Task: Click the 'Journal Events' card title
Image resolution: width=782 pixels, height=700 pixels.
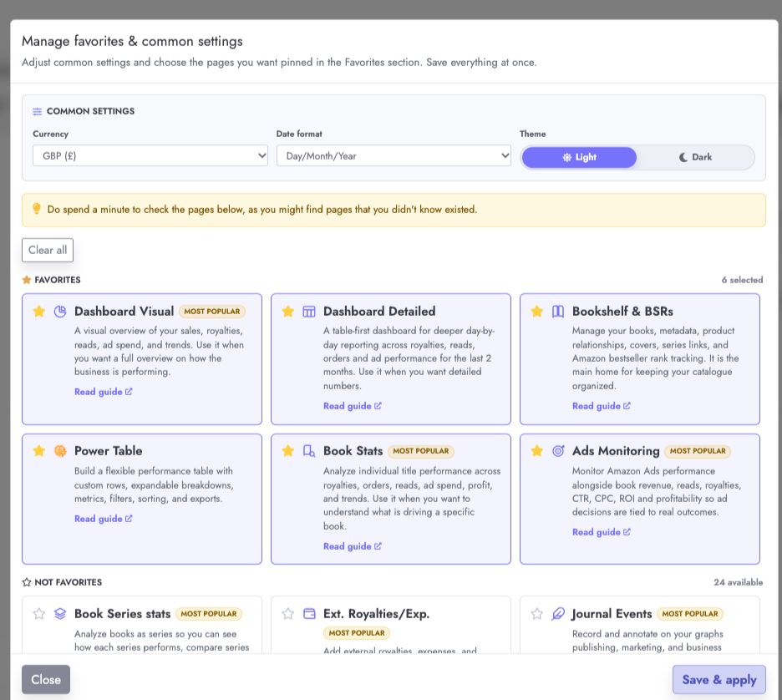Action: (612, 614)
